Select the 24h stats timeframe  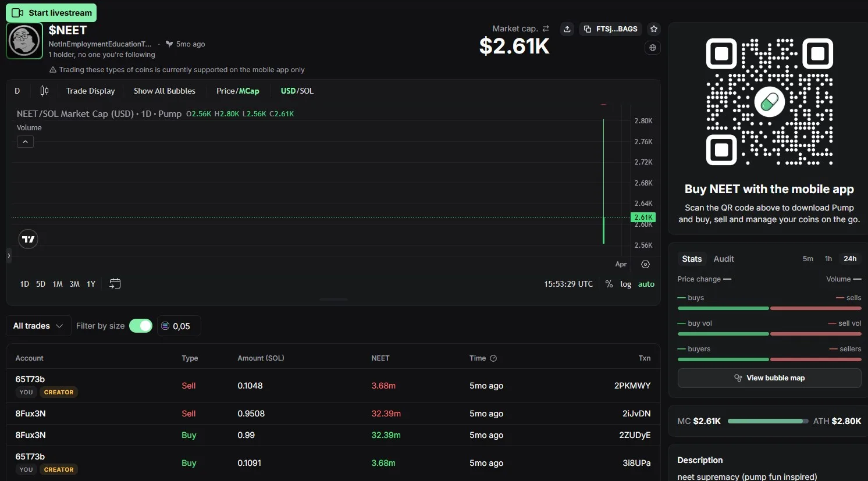tap(850, 259)
